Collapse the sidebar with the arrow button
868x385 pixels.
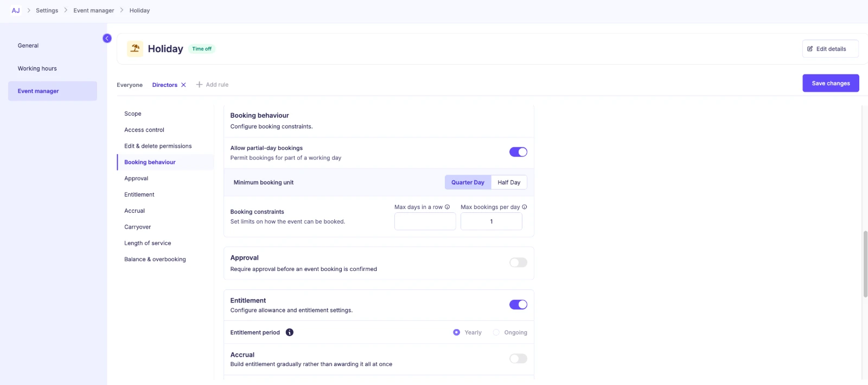pyautogui.click(x=107, y=38)
